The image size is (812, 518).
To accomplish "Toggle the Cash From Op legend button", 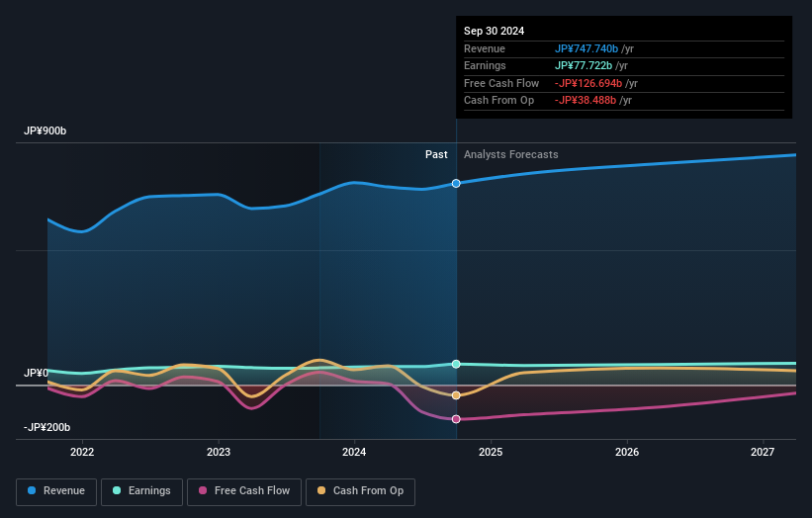I will pos(360,491).
